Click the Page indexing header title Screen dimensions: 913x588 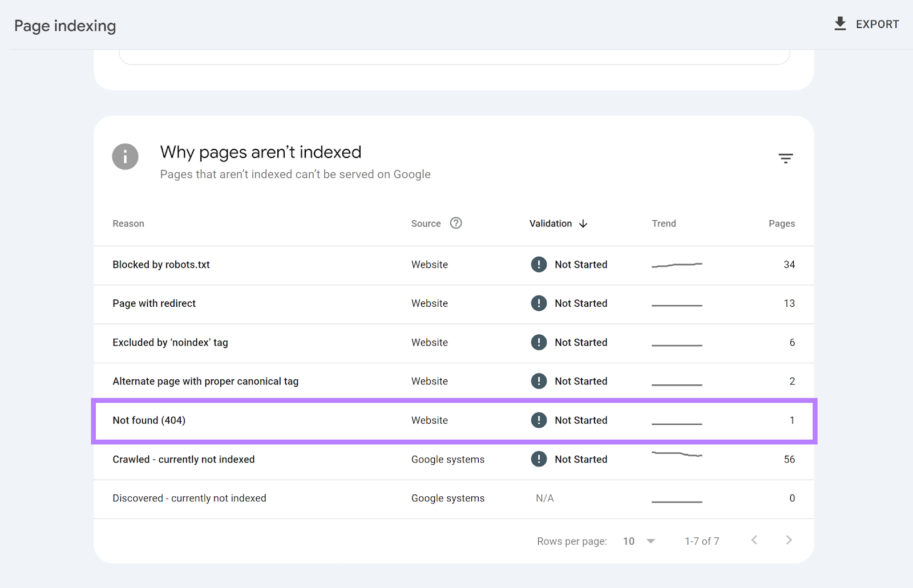click(64, 26)
